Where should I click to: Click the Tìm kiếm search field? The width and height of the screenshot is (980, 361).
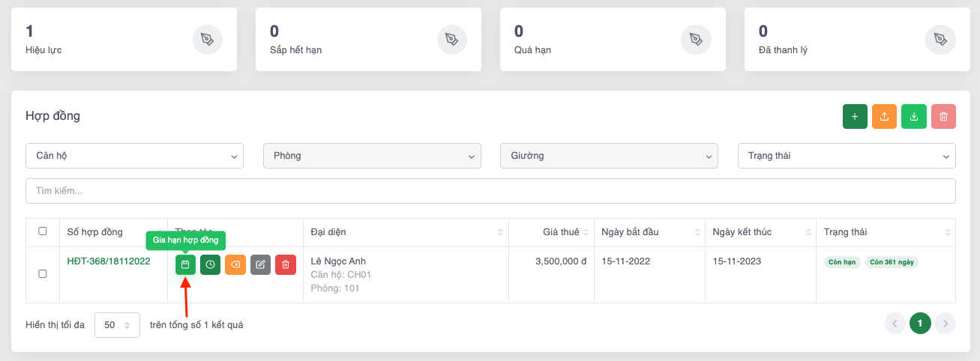pos(490,191)
